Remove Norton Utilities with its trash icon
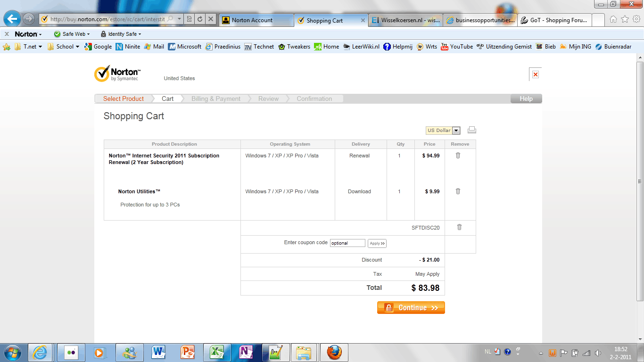The width and height of the screenshot is (644, 362). coord(458,191)
